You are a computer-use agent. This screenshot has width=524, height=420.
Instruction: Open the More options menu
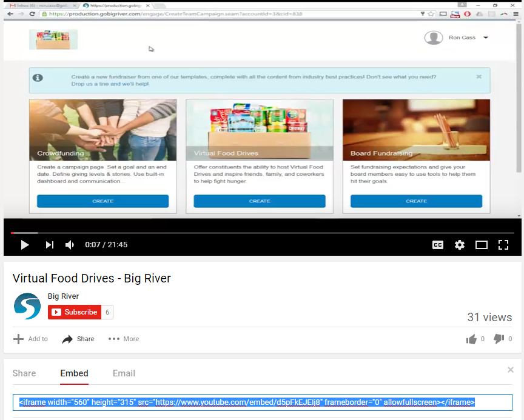[x=123, y=339]
